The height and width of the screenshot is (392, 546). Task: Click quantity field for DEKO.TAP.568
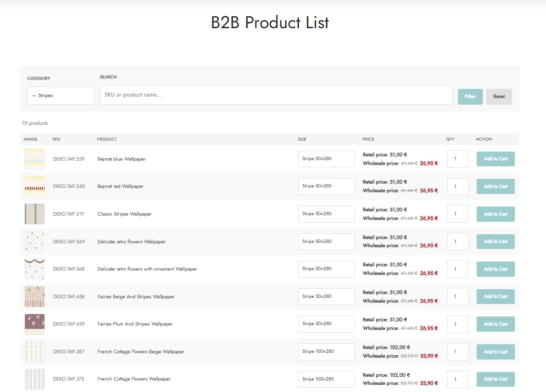pyautogui.click(x=457, y=269)
